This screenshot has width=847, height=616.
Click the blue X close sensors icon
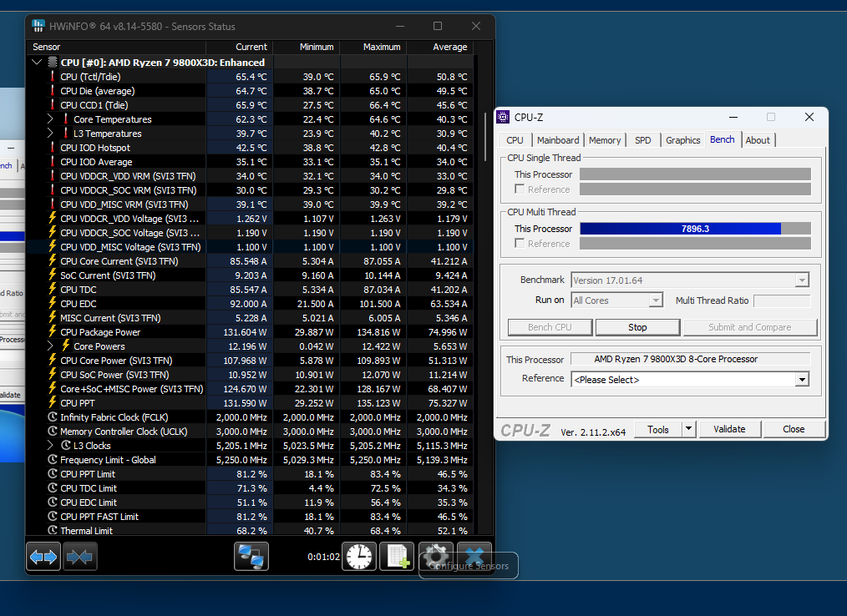[474, 555]
